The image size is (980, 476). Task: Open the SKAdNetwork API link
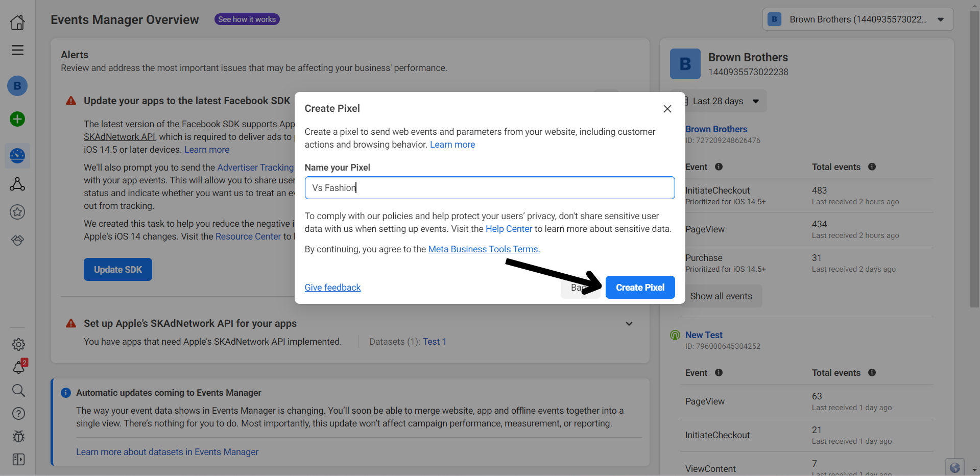point(119,137)
